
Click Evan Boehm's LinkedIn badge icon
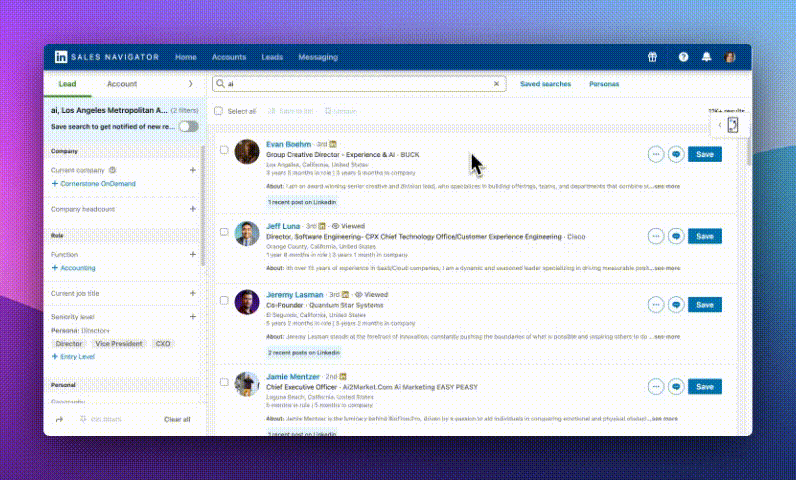point(333,144)
